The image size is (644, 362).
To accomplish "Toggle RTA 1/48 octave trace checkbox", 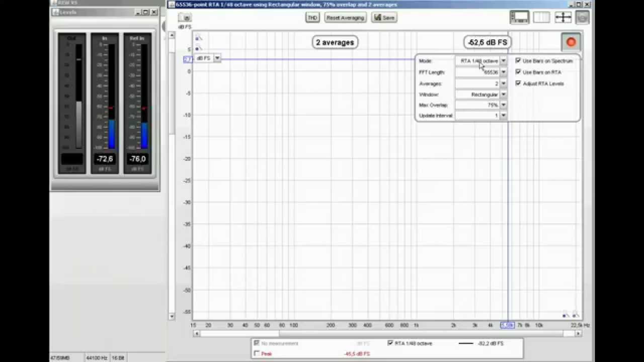I will tap(390, 343).
